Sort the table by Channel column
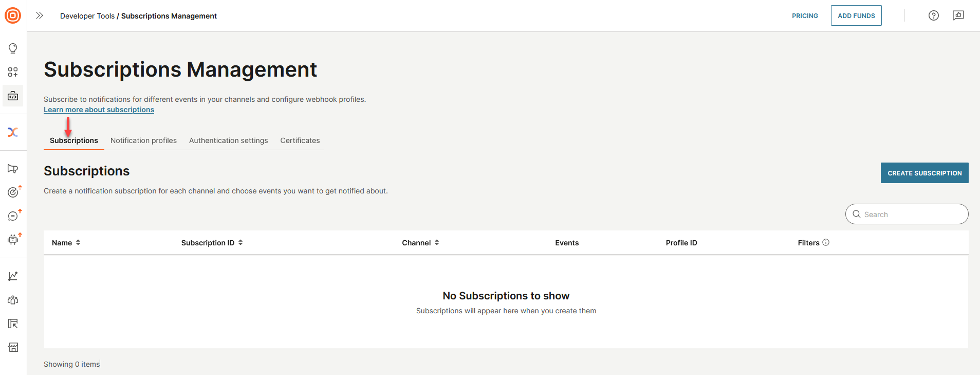The height and width of the screenshot is (375, 980). (x=420, y=243)
